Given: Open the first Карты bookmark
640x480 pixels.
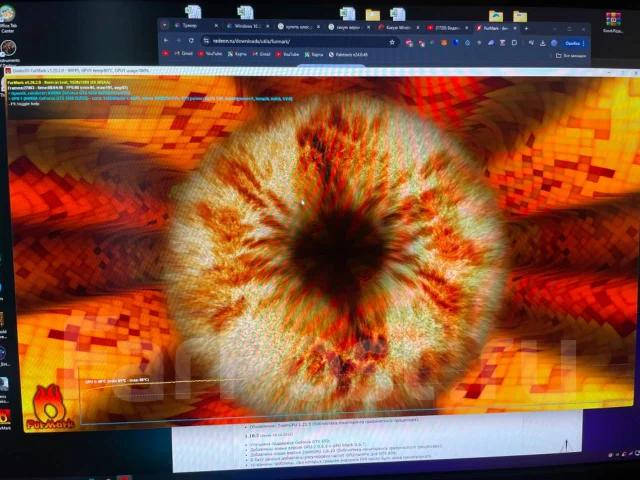Looking at the screenshot, I should click(x=238, y=54).
